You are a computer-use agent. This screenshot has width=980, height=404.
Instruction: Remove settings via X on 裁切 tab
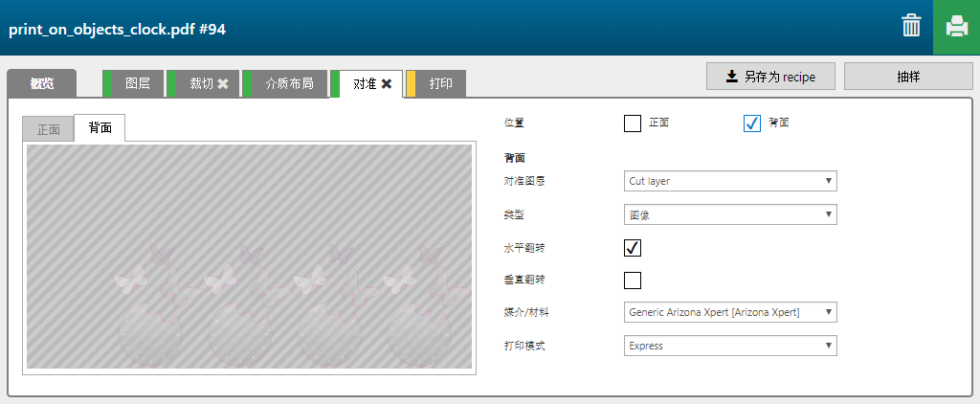point(223,84)
